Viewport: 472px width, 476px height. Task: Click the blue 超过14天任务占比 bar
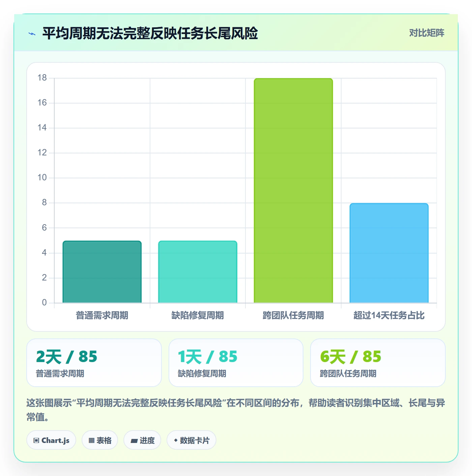tap(389, 253)
